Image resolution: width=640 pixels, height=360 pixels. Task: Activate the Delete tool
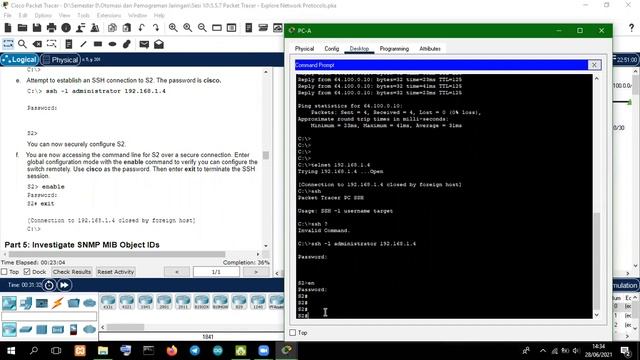coord(37,44)
